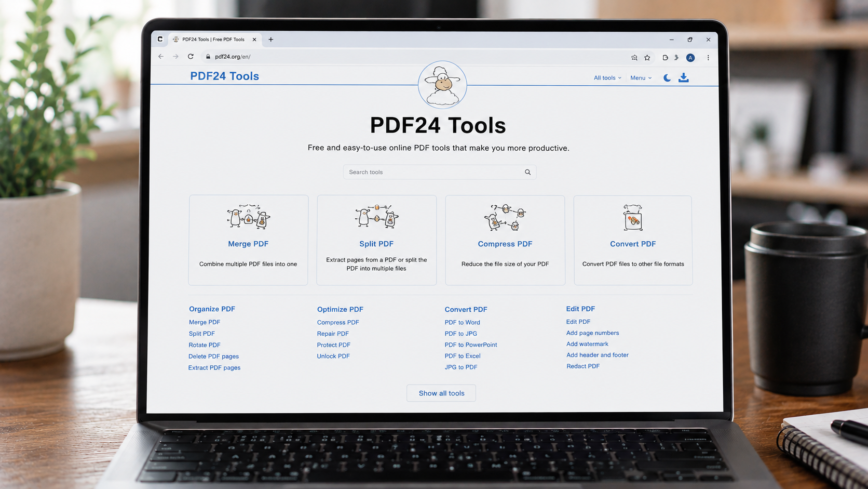This screenshot has width=868, height=489.
Task: Click the Merge PDF sheep illustration
Action: click(x=248, y=217)
